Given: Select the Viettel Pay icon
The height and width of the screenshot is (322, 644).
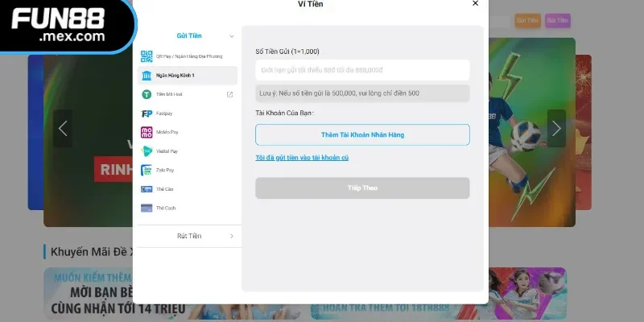Looking at the screenshot, I should [x=147, y=151].
